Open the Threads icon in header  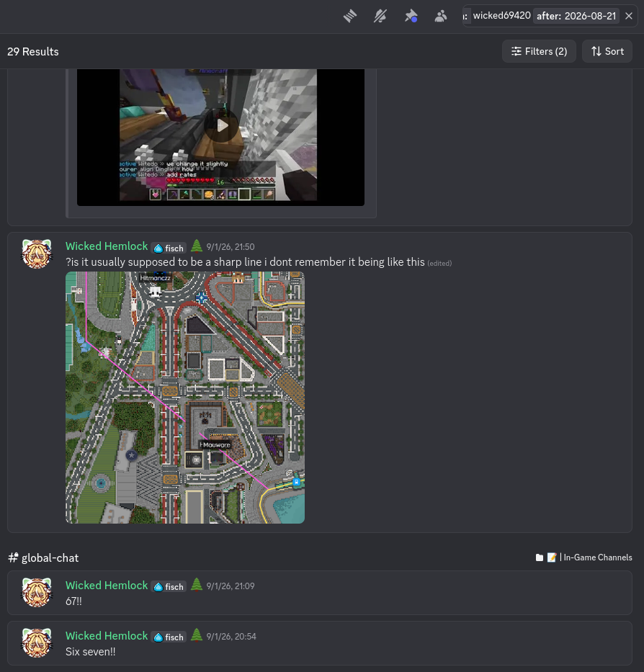click(350, 17)
